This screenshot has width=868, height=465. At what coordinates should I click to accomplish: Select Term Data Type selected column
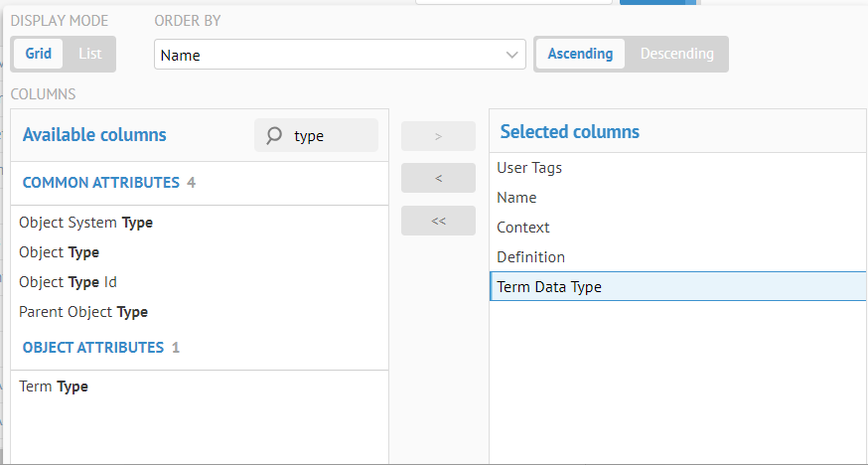tap(549, 287)
